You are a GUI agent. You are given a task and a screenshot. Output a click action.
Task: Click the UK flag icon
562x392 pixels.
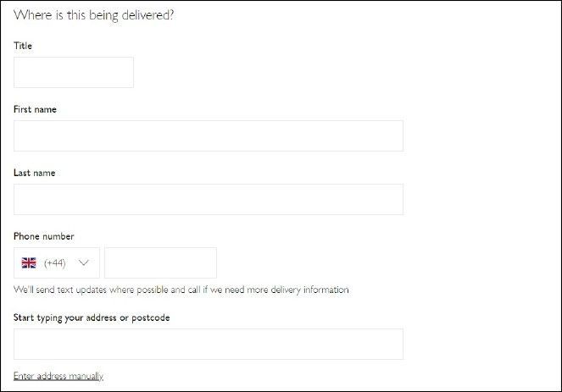[x=29, y=262]
